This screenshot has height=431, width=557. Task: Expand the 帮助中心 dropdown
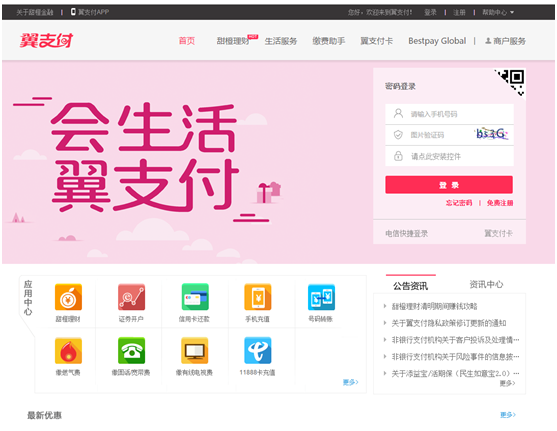pyautogui.click(x=498, y=12)
